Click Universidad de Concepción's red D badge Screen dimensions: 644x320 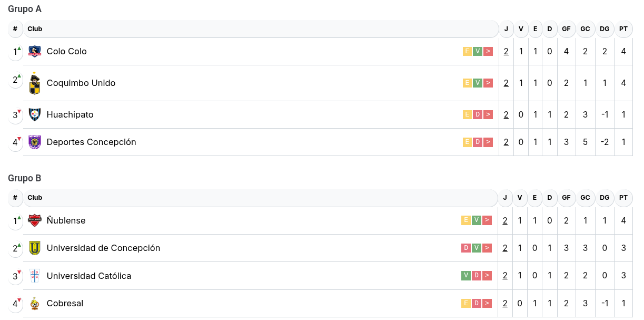click(466, 248)
